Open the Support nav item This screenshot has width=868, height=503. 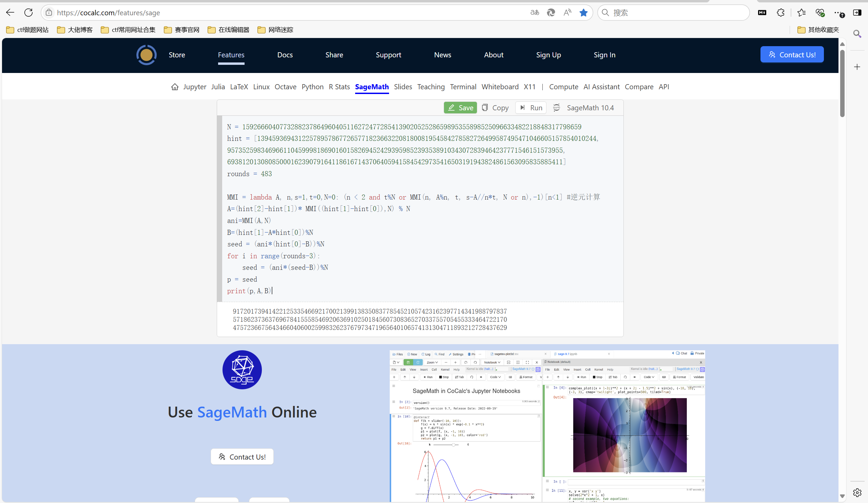point(388,55)
